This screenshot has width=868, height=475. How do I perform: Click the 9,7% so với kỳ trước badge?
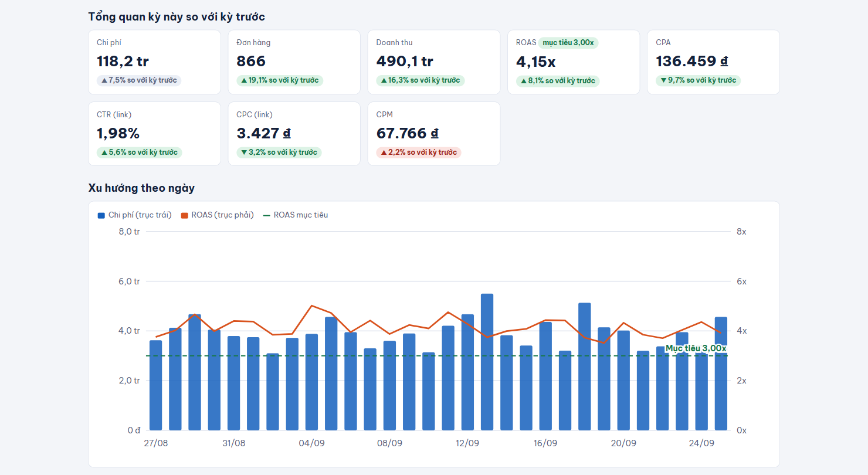point(698,80)
